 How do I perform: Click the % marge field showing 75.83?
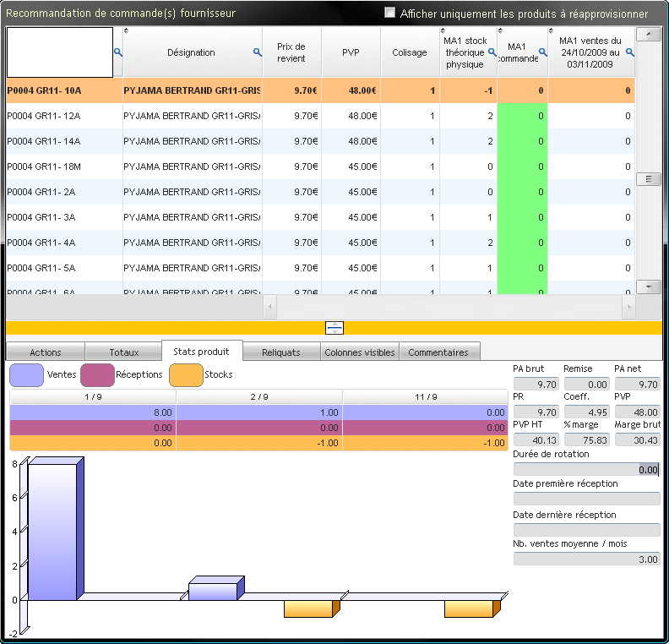pyautogui.click(x=587, y=440)
